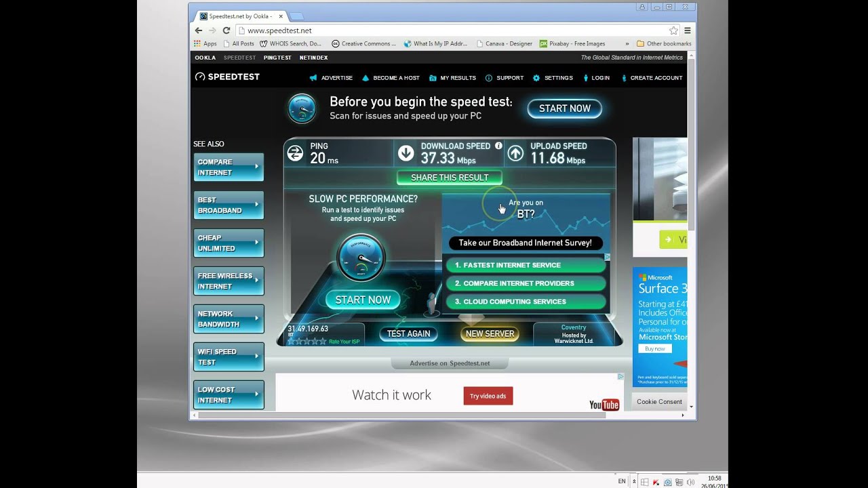Viewport: 868px width, 488px height.
Task: Click TEST AGAIN button
Action: point(408,333)
